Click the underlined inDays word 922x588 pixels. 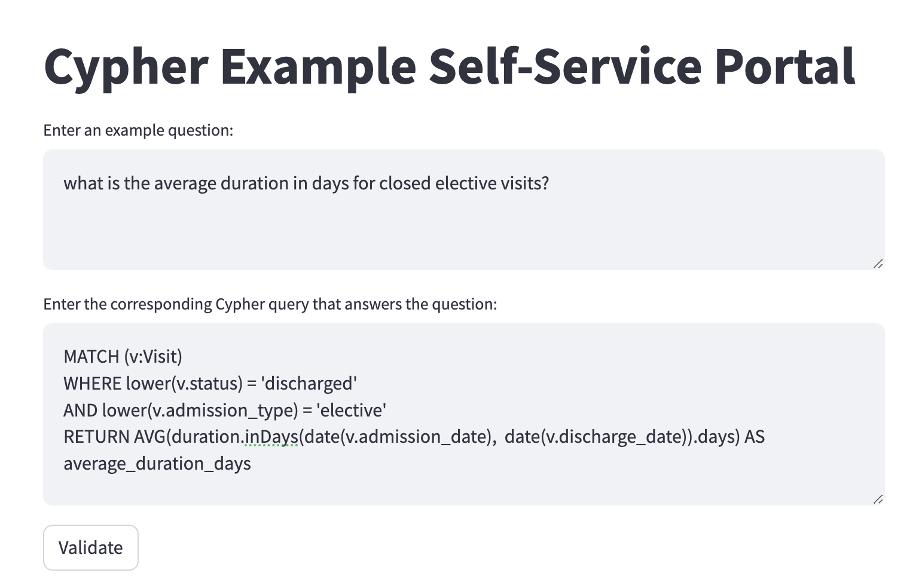coord(271,437)
